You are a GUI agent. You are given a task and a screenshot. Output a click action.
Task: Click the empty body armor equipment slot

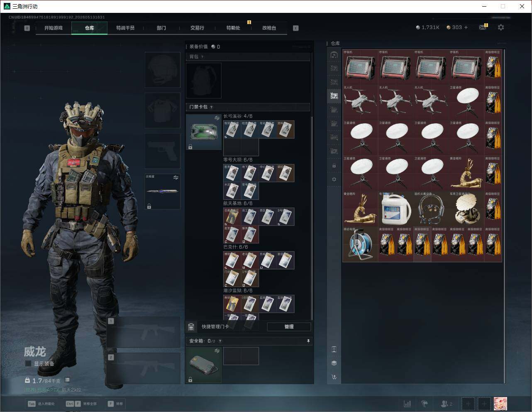point(163,110)
